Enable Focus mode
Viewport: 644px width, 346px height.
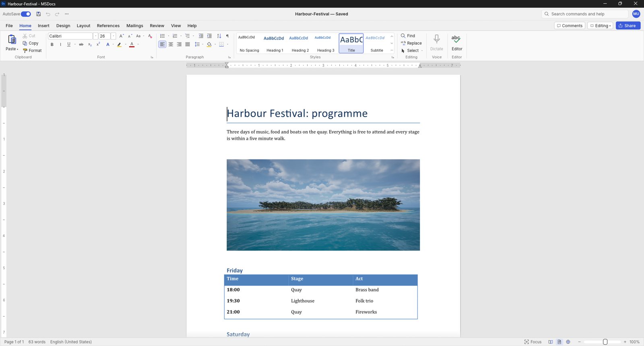(x=533, y=342)
